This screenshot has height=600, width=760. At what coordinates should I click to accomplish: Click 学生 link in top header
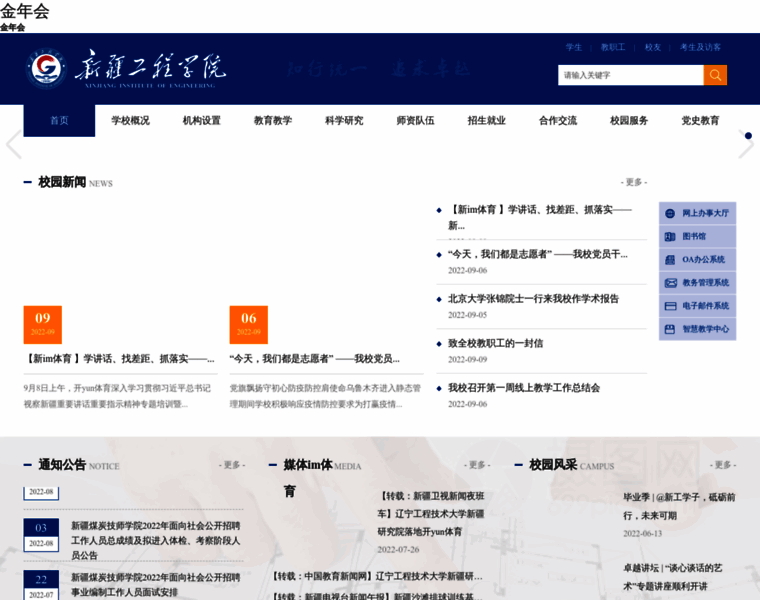(574, 47)
